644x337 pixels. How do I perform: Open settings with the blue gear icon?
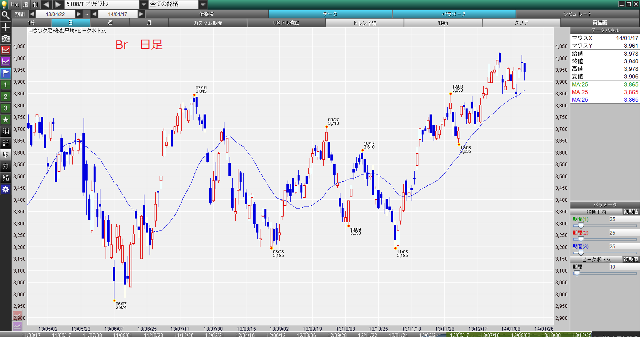coord(6,189)
